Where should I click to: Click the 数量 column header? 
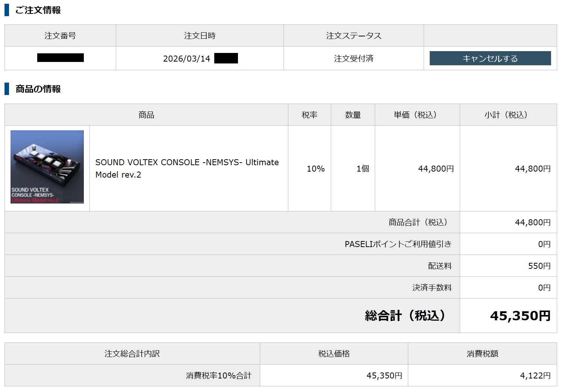353,115
